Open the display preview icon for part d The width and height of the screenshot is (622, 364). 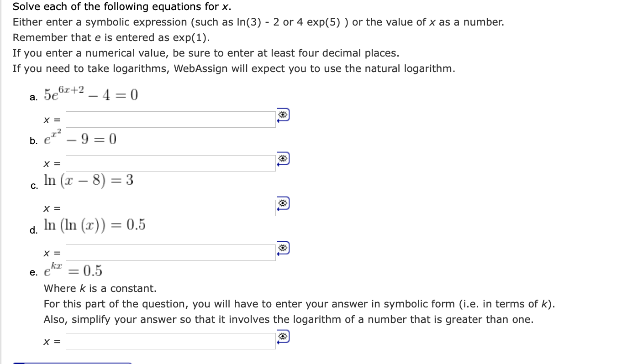(284, 247)
